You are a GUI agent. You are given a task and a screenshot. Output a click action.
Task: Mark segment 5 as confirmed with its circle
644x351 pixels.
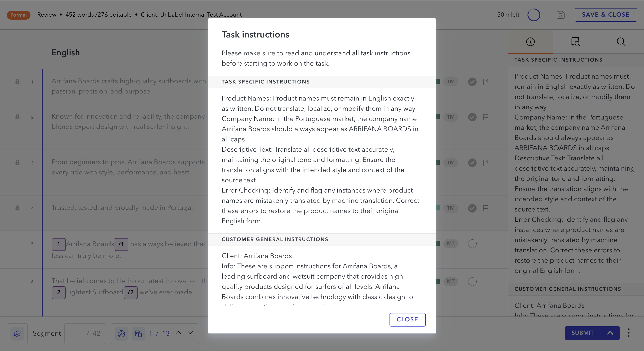[x=472, y=243]
